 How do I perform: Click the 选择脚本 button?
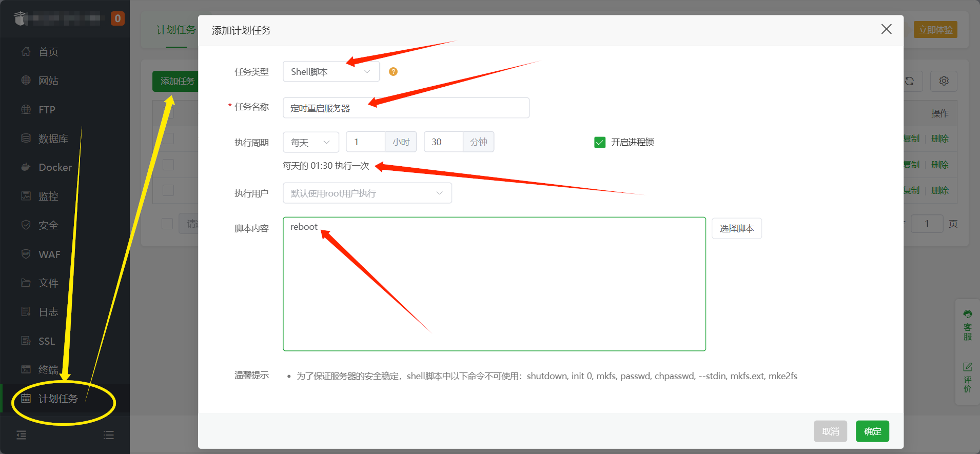pos(737,228)
